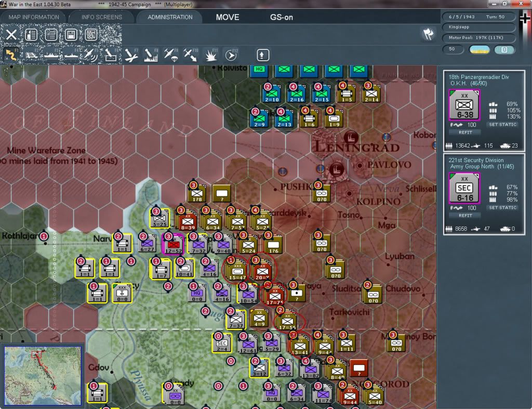Select the F3 naval transport ship icon
Screen dimensions: 532x409
click(x=51, y=55)
